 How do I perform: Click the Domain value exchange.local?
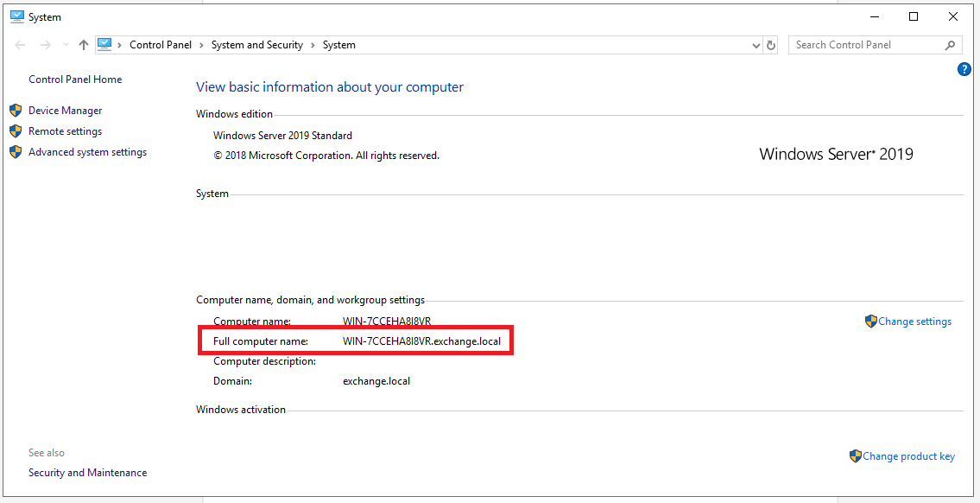pos(376,381)
